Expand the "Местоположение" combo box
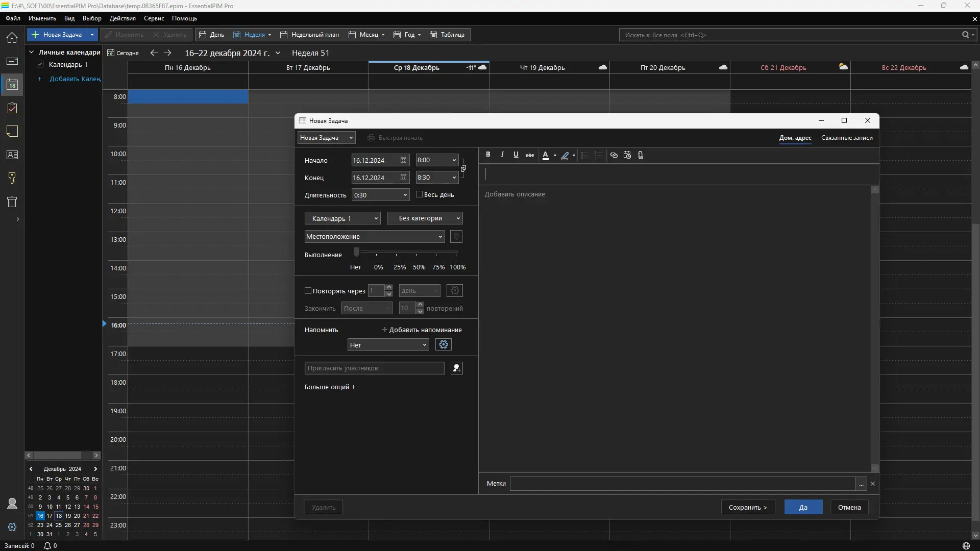980x551 pixels. (440, 237)
